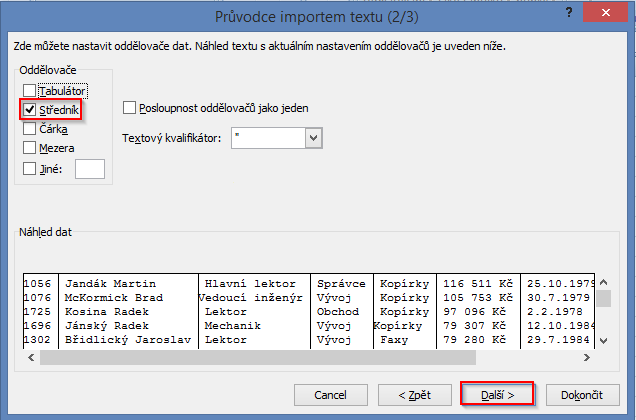Image resolution: width=636 pixels, height=420 pixels.
Task: Click the ID 1696 preview cell
Action: click(37, 326)
